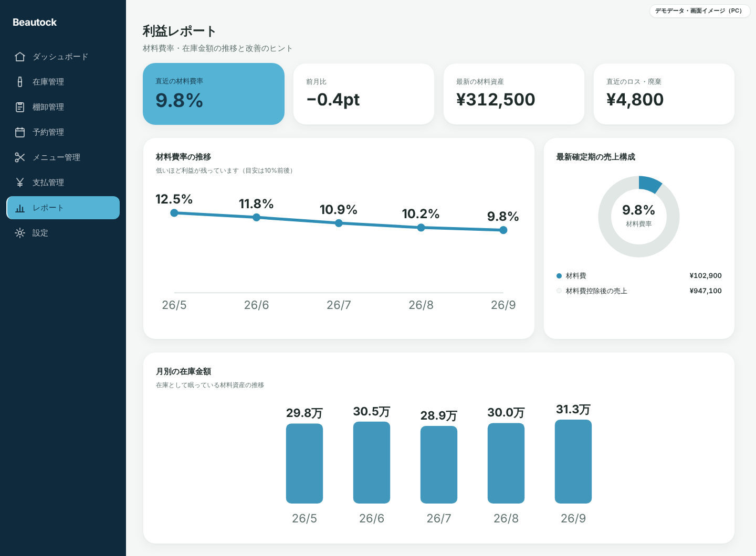Screen dimensions: 756x556
Task: Select 棚卸管理 in the sidebar
Action: 63,107
